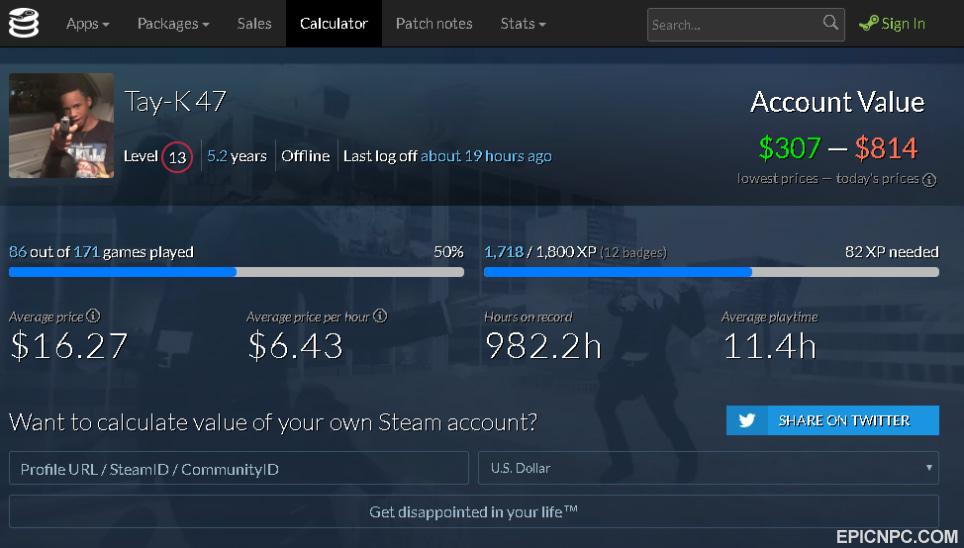964x548 pixels.
Task: Click info icon beside Average price per hour
Action: [380, 316]
